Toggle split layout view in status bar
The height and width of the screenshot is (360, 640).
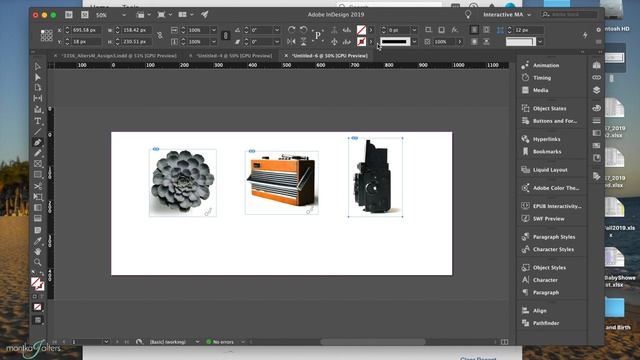click(x=504, y=342)
